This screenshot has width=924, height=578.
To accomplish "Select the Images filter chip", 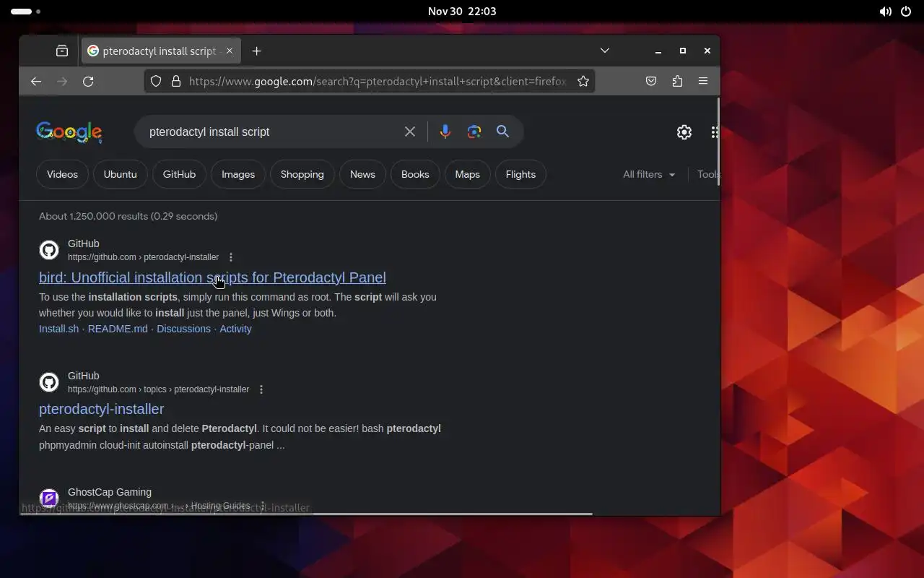I will [x=238, y=174].
